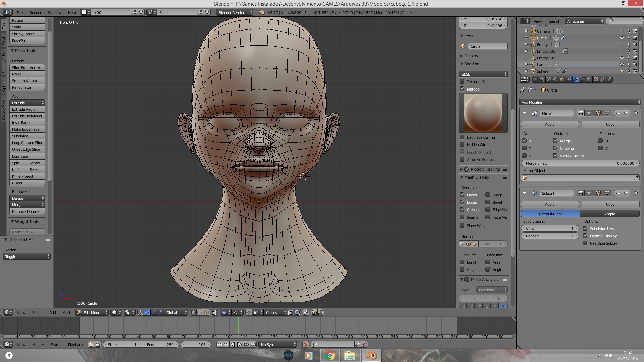Open the Extrude dropdown in the tool shelf
The height and width of the screenshot is (362, 644).
tap(27, 103)
